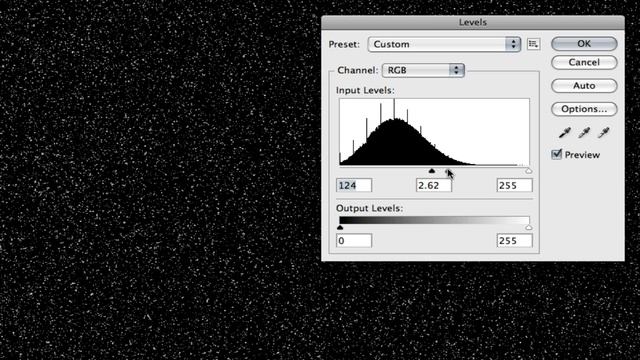Click the input shadow field showing 124
The image size is (640, 360).
pos(354,185)
